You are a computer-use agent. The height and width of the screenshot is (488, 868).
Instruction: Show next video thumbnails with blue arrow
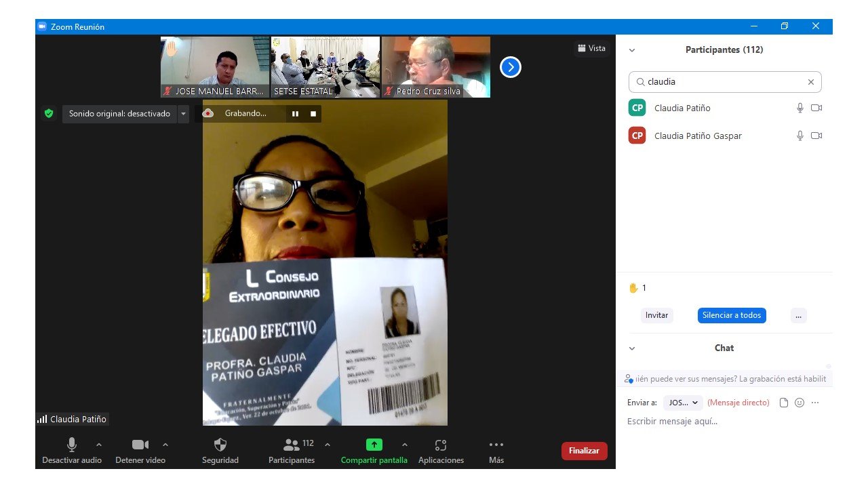(511, 67)
